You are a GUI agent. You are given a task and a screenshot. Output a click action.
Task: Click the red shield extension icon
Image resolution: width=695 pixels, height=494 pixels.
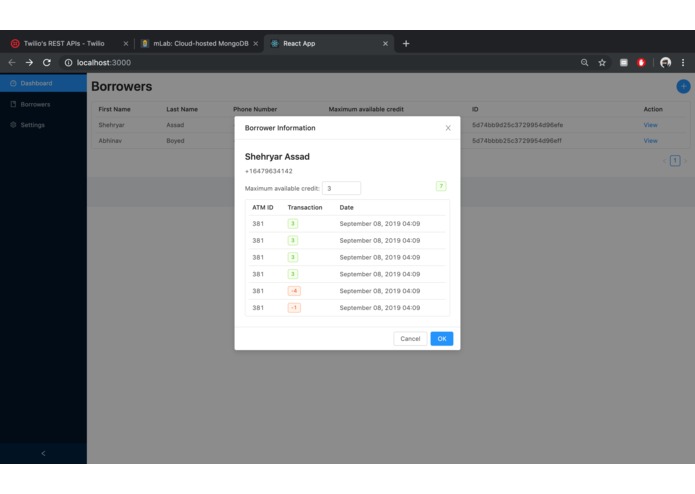pos(640,62)
